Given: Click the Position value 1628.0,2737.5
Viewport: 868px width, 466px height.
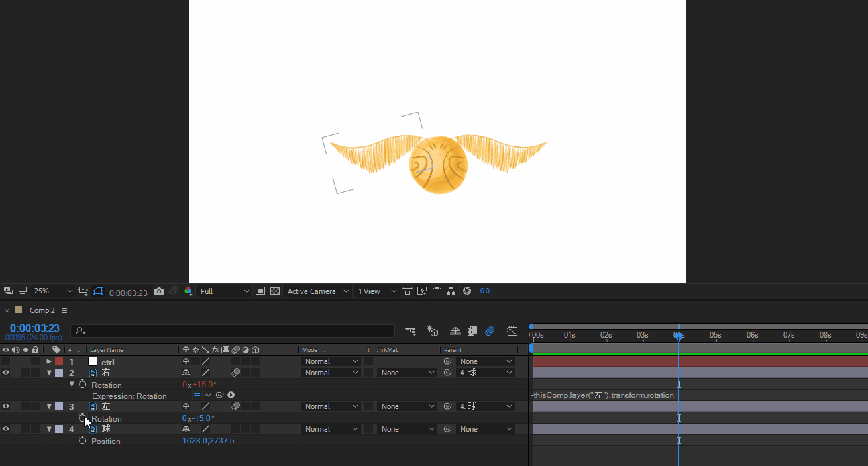Looking at the screenshot, I should [x=208, y=441].
